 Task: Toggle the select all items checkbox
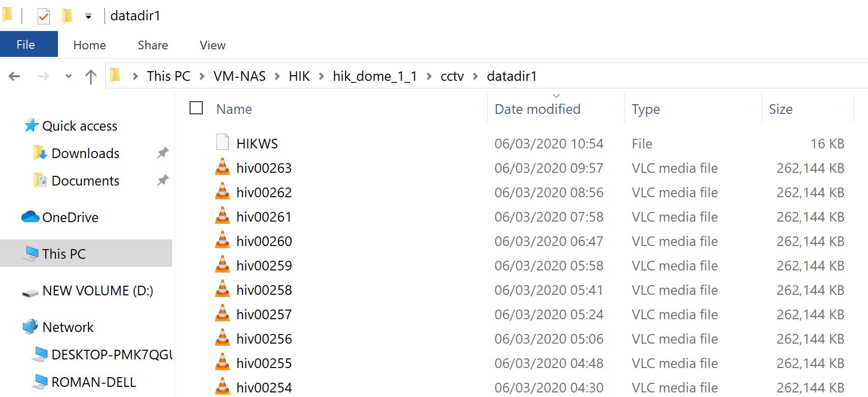[x=196, y=108]
